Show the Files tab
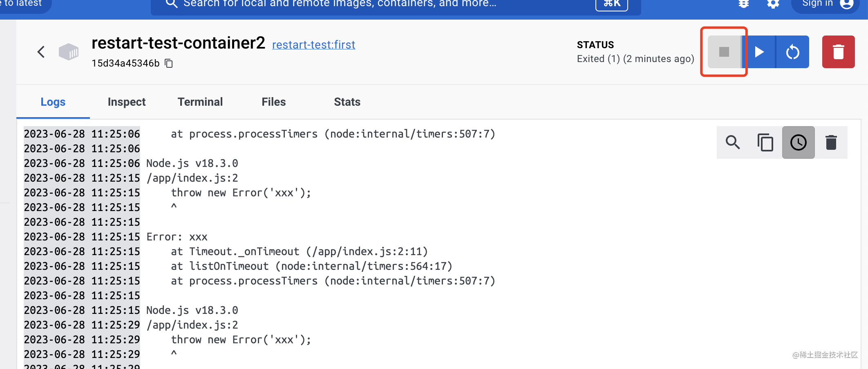This screenshot has height=369, width=868. click(274, 102)
